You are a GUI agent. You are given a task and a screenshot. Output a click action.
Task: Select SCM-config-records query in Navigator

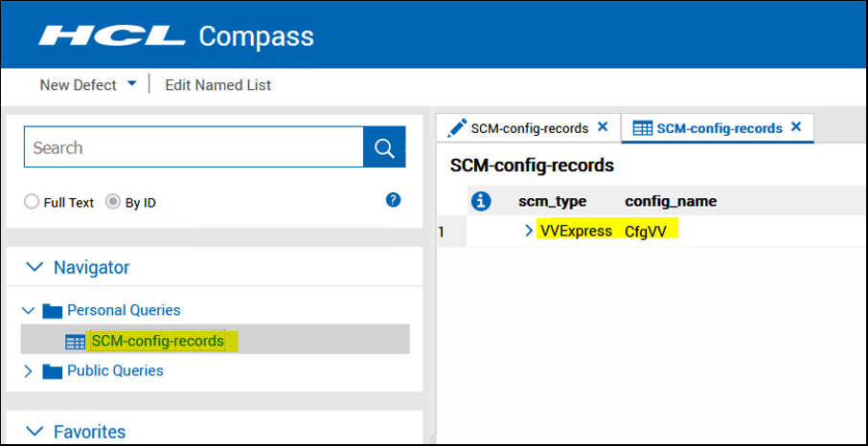click(x=158, y=341)
